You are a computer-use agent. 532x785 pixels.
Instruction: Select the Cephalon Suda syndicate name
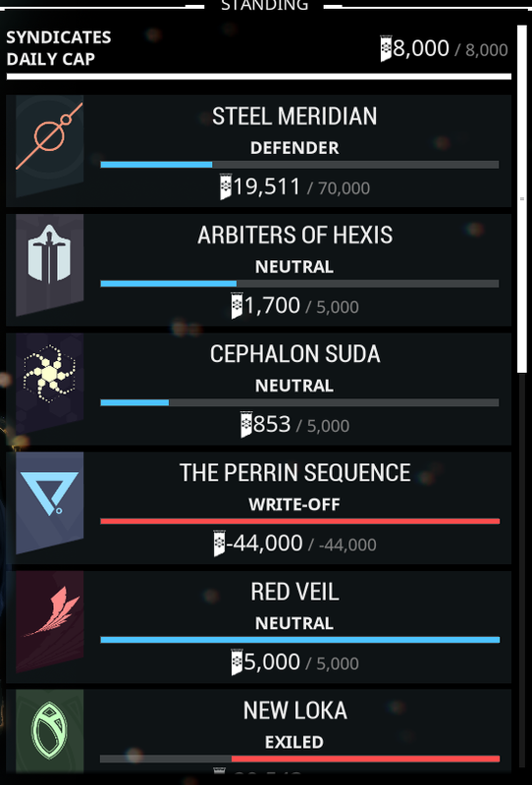[294, 354]
